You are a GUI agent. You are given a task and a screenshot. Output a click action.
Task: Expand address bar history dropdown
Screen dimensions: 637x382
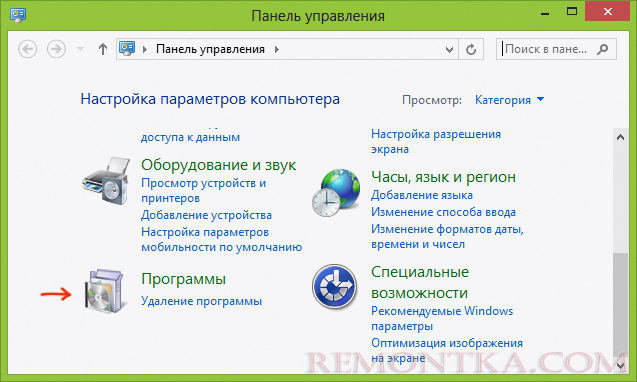tap(449, 50)
